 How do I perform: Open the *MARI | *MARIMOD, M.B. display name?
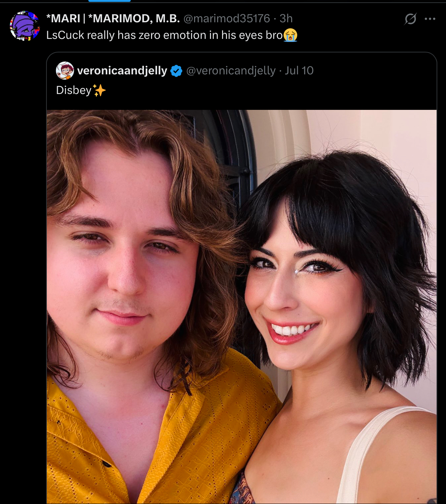pyautogui.click(x=113, y=18)
